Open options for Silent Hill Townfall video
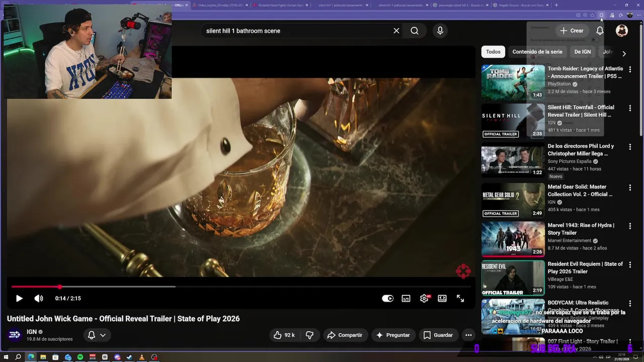This screenshot has width=644, height=362. pos(630,108)
